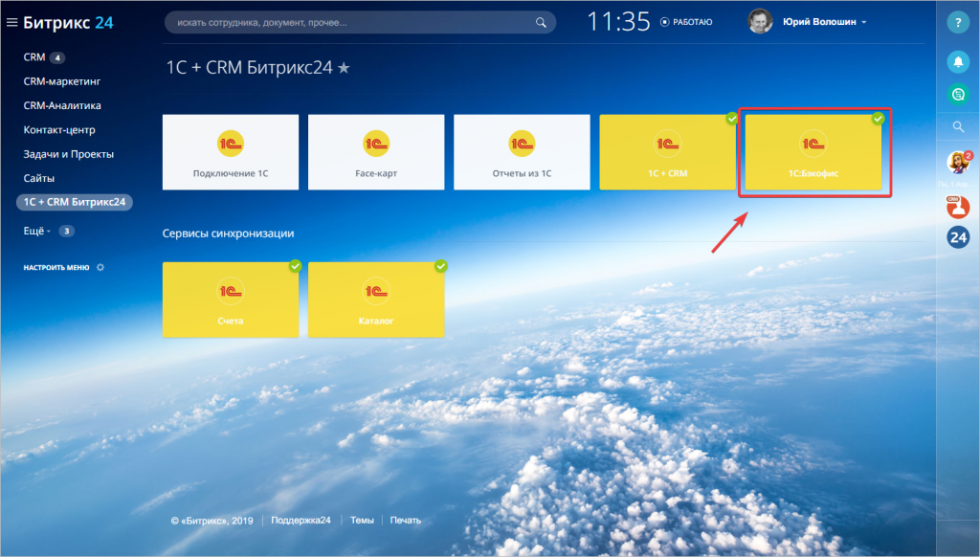Click green checkmark on Каталог tile
The image size is (980, 557).
click(440, 266)
